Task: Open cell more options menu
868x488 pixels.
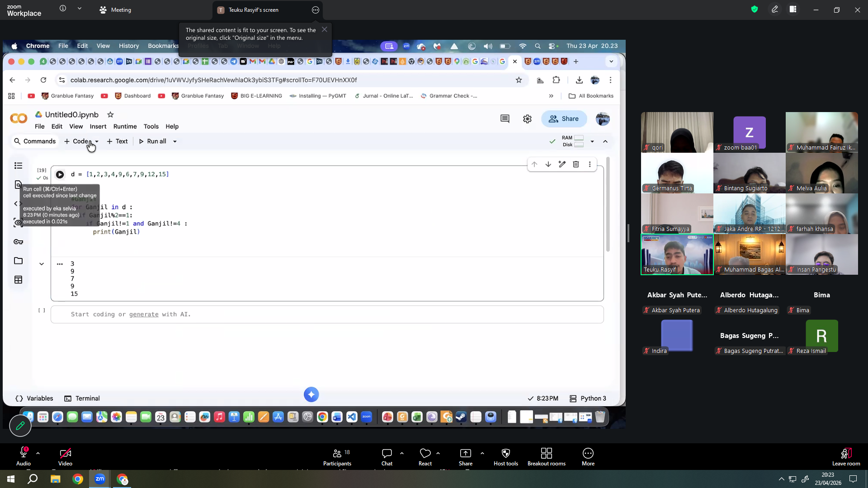Action: point(590,164)
